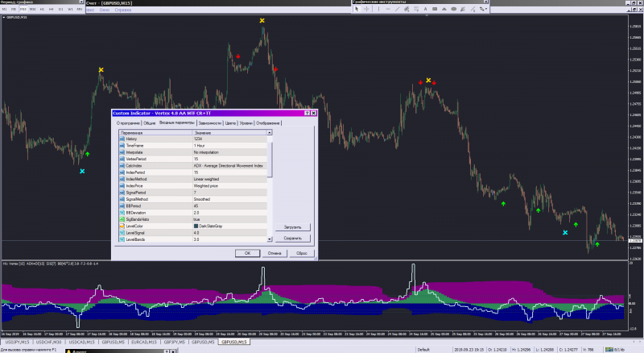
Task: Select the diagonal trendline tool
Action: [x=397, y=9]
